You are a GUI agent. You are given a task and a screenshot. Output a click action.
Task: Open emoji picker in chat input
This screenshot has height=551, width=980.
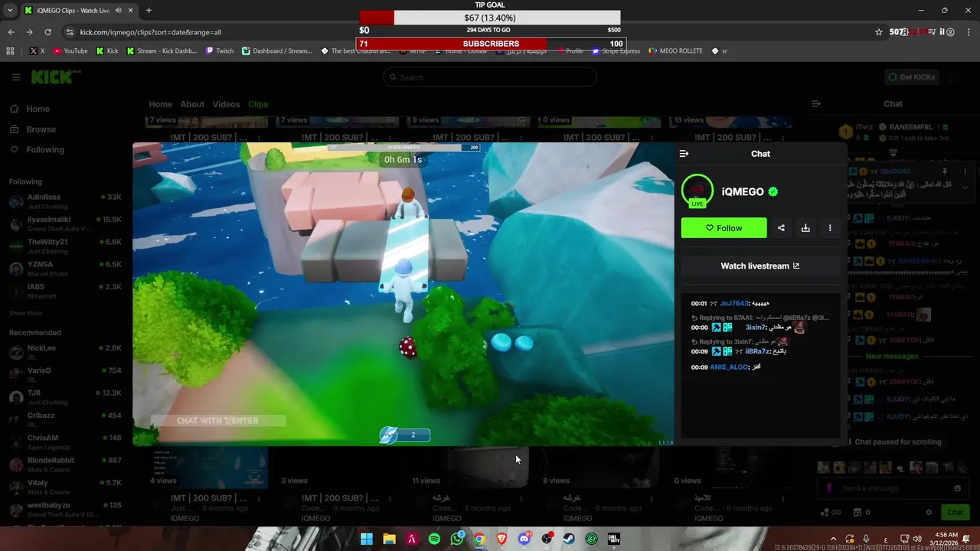[957, 488]
